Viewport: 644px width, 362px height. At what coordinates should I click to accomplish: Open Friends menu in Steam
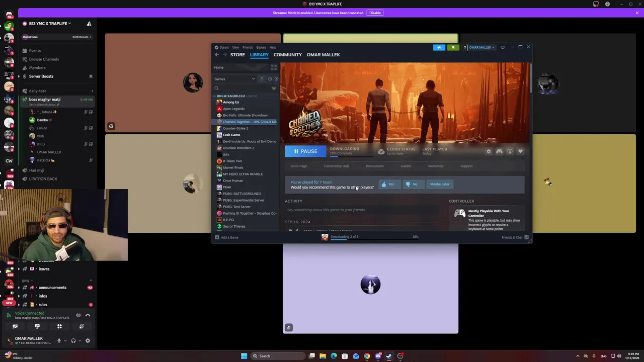[x=248, y=47]
